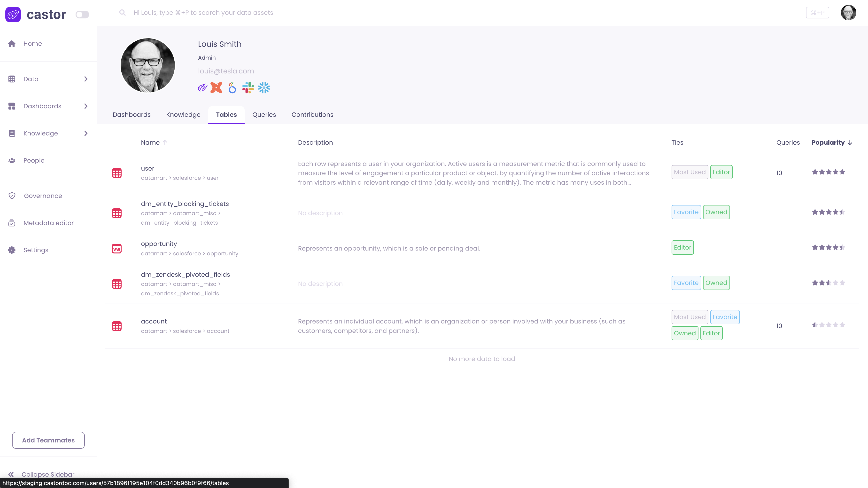Click the view icon beside opportunity
868x488 pixels.
tap(116, 249)
